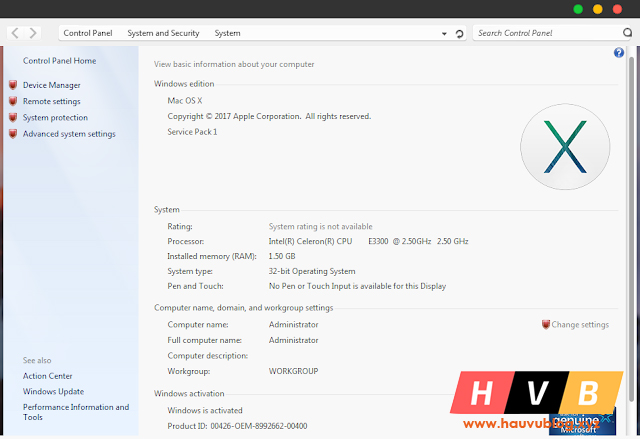The width and height of the screenshot is (640, 439).
Task: Select System breadcrumb in address bar
Action: 227,33
